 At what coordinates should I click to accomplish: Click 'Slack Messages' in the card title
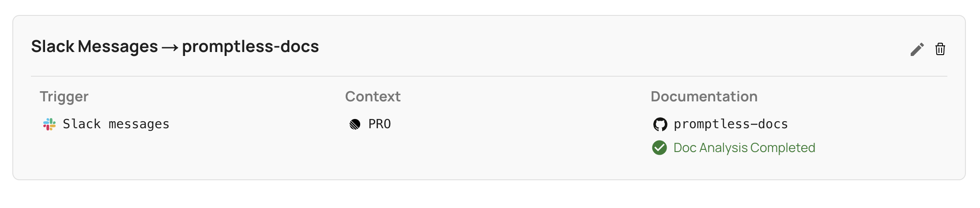point(94,47)
